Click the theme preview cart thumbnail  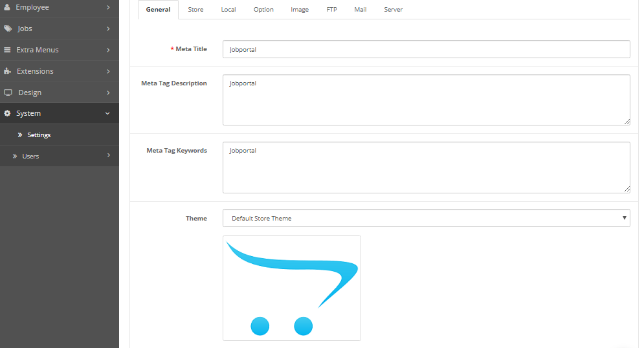click(292, 288)
